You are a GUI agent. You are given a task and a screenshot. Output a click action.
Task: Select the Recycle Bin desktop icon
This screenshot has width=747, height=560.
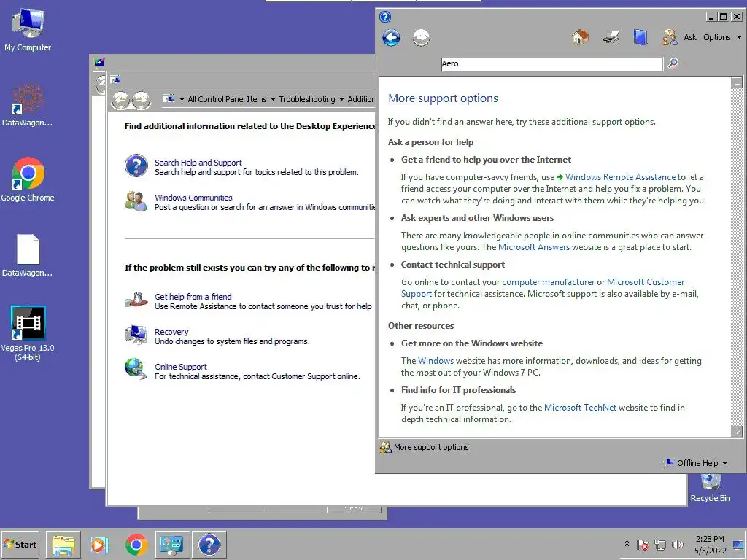click(x=711, y=488)
